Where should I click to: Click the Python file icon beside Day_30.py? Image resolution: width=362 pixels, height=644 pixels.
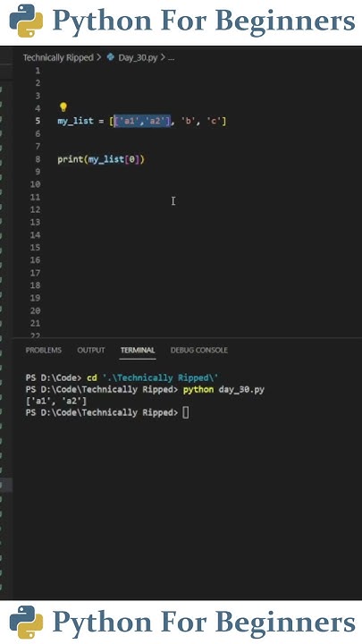coord(110,57)
